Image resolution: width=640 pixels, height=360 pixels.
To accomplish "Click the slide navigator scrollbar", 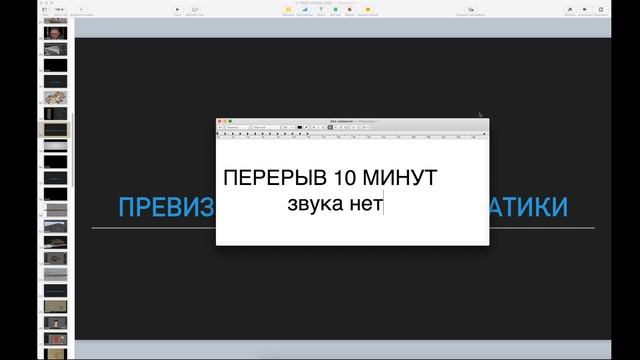I will (73, 149).
